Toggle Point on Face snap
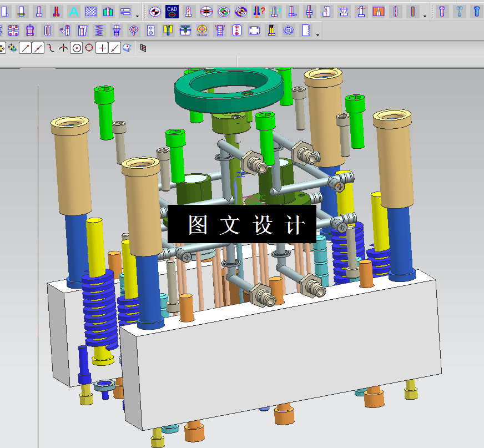The image size is (484, 448). pos(127,48)
